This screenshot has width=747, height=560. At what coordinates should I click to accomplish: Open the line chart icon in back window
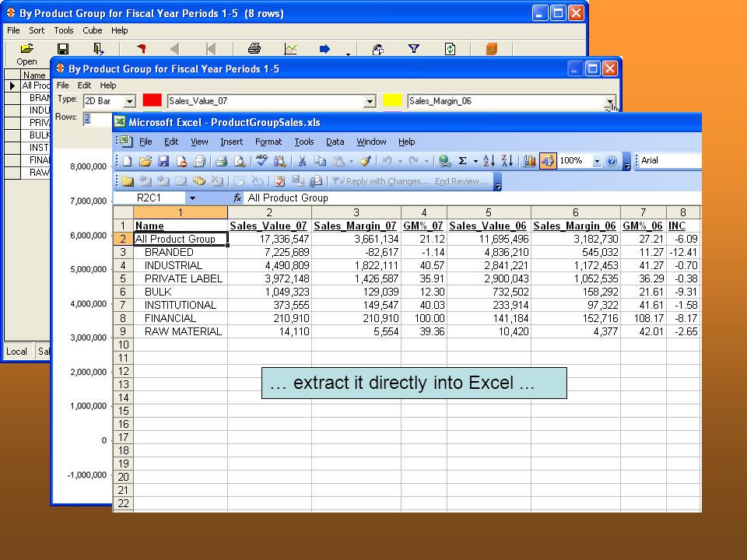click(x=290, y=48)
